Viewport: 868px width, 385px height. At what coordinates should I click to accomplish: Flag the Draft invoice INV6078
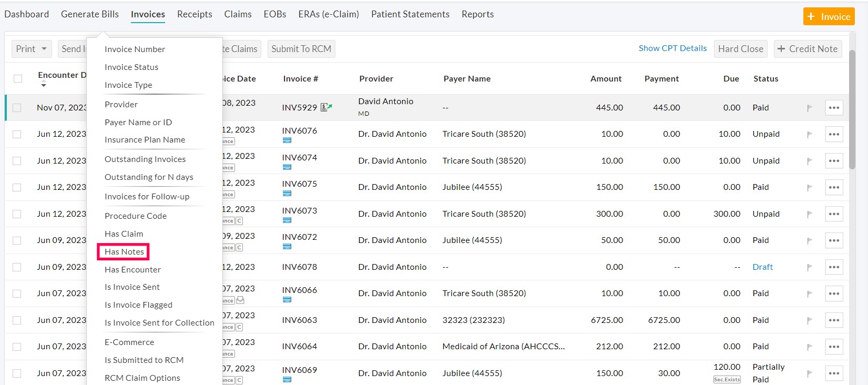click(x=809, y=267)
